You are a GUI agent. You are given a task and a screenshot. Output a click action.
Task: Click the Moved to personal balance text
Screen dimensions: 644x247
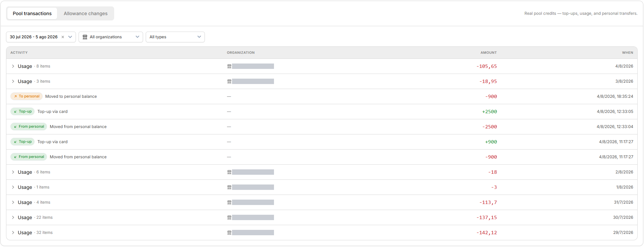(71, 96)
